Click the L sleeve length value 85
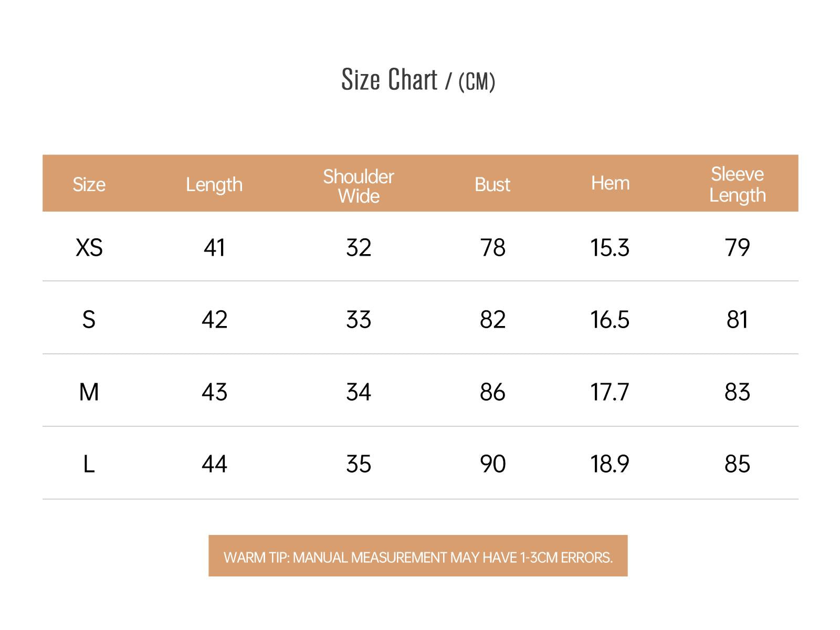The width and height of the screenshot is (840, 630). click(737, 464)
